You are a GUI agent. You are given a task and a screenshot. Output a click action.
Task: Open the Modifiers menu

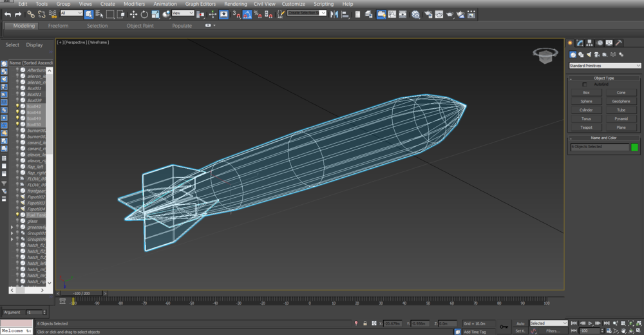(134, 4)
